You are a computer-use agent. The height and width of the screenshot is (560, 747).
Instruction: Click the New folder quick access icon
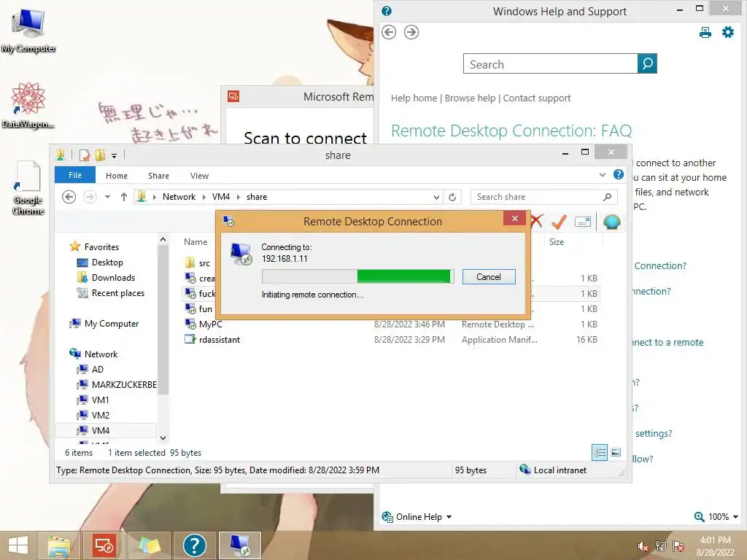(x=100, y=155)
